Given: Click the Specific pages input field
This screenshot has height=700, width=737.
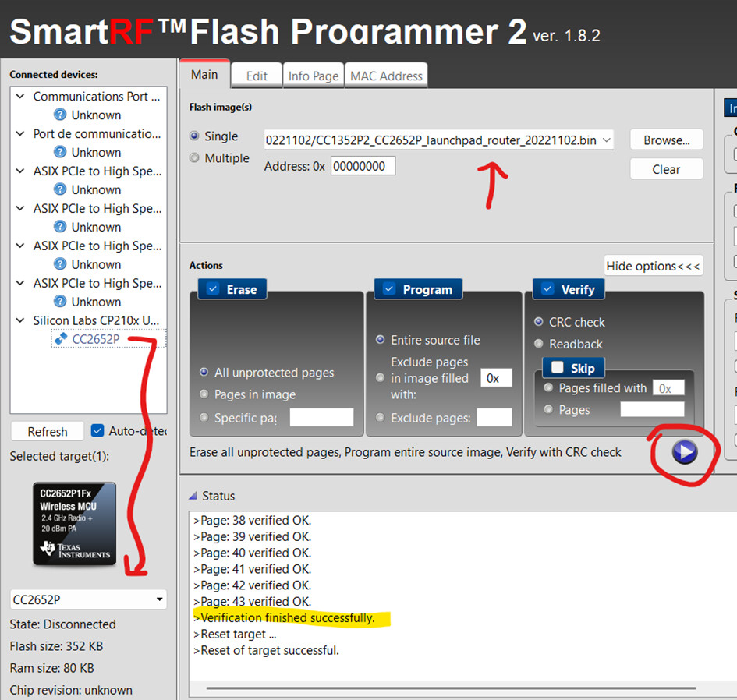Looking at the screenshot, I should click(321, 417).
